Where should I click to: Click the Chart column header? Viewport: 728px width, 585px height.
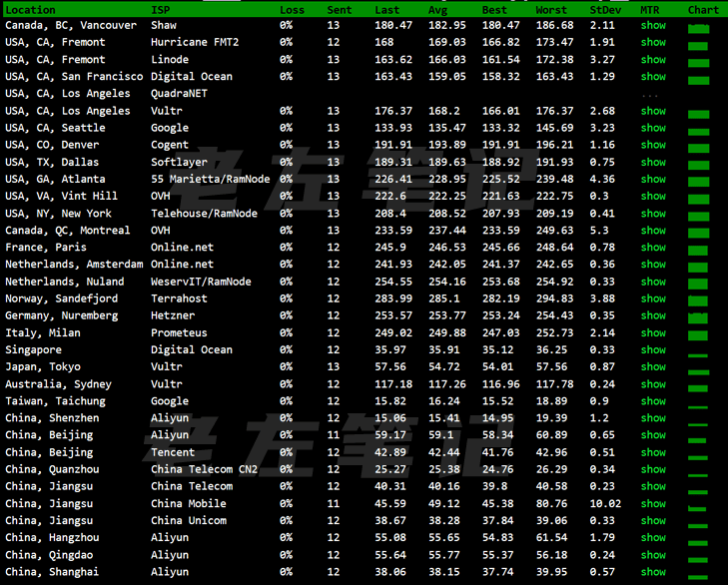[703, 10]
